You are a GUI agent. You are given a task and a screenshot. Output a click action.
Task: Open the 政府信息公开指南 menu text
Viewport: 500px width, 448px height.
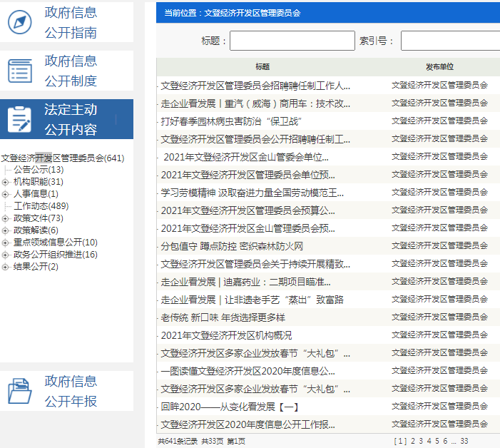point(71,22)
